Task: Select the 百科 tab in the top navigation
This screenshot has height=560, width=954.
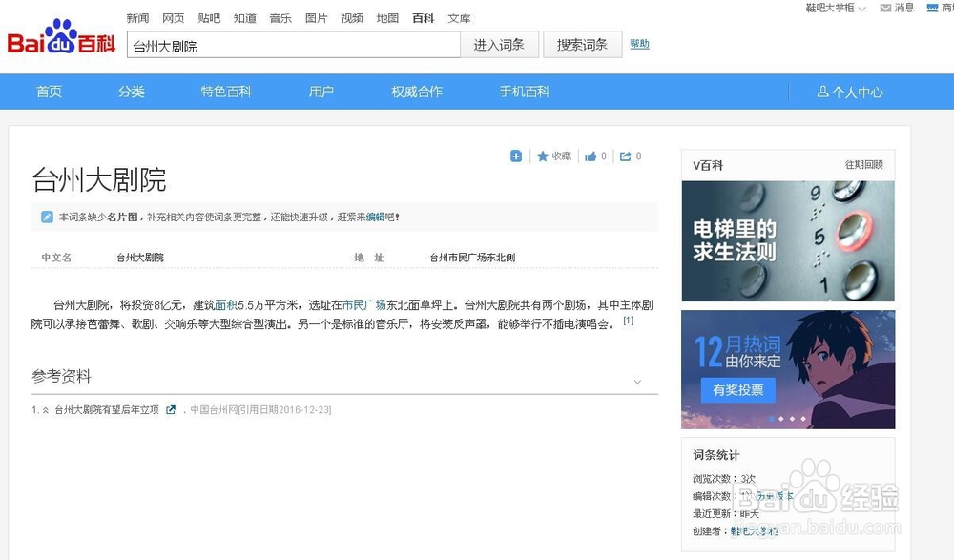Action: tap(423, 17)
